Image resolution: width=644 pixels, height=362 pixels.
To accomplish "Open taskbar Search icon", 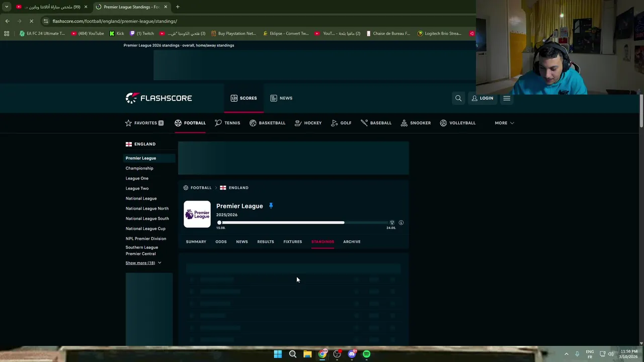I will tap(292, 354).
